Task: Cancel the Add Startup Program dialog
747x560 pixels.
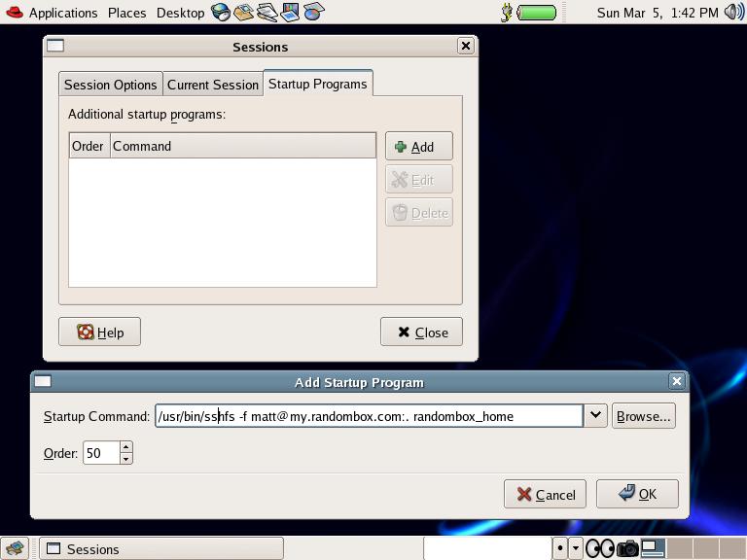Action: [x=545, y=494]
